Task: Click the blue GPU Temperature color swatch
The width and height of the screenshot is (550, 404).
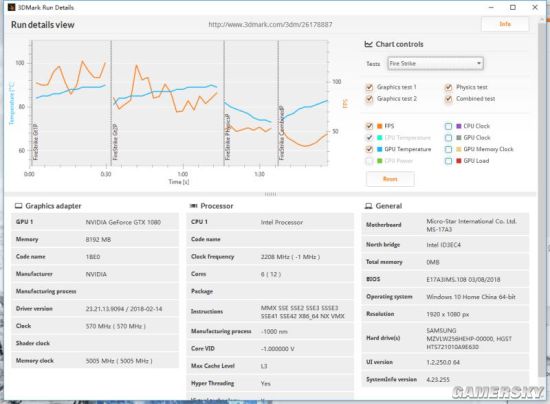Action: point(380,149)
